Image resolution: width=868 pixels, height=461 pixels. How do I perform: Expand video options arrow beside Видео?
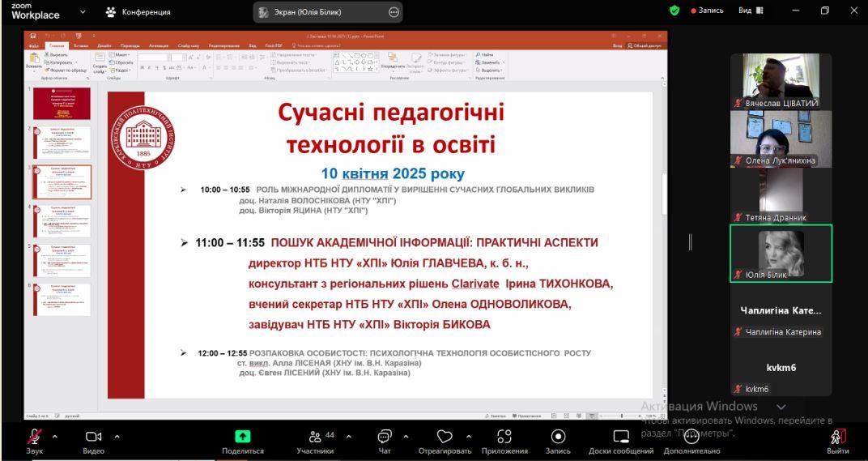click(117, 437)
